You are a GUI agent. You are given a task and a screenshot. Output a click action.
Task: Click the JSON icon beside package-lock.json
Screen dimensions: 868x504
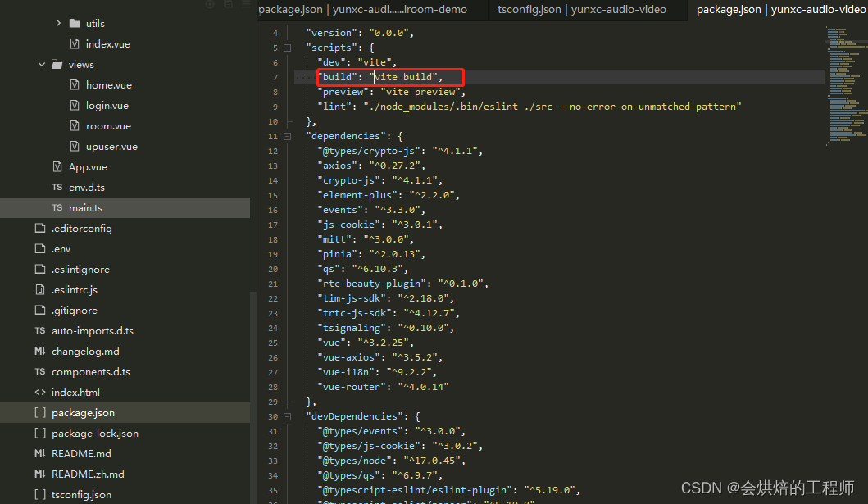[40, 433]
